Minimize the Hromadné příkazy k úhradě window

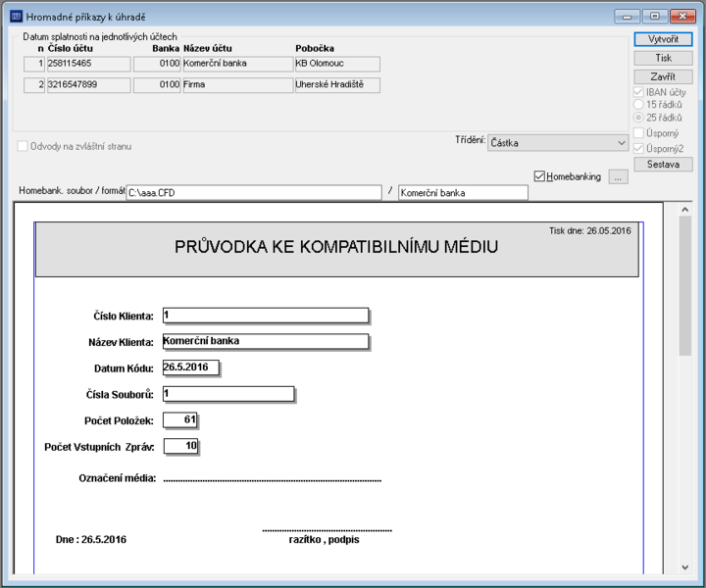click(x=627, y=17)
